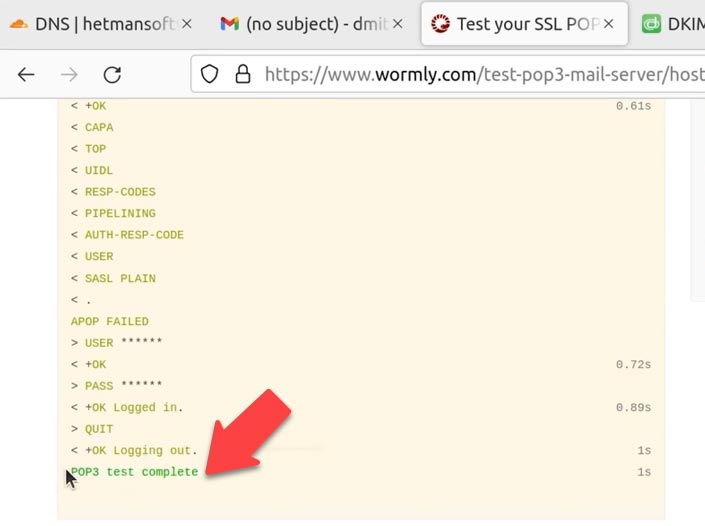The image size is (705, 526).
Task: Click the CAPA response line
Action: 92,127
